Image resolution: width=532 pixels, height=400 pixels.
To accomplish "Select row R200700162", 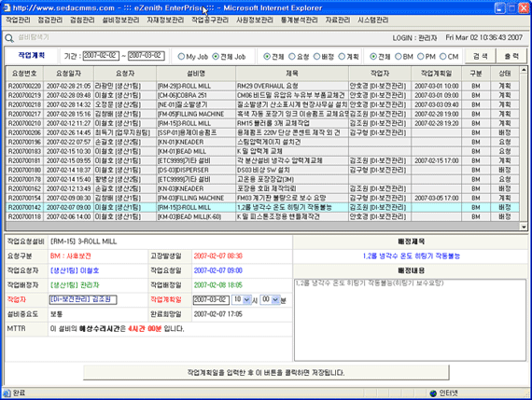I will pos(263,189).
